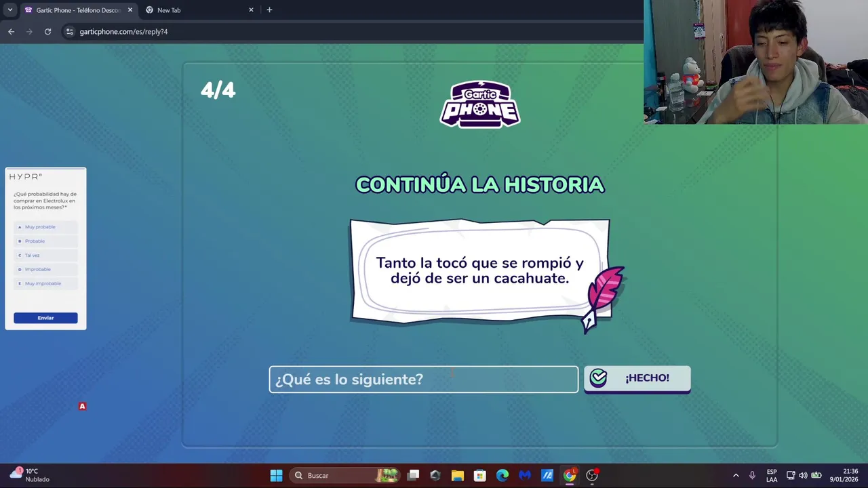The image size is (868, 488).
Task: Click the story text 'Tanto la tocó...'
Action: (479, 270)
